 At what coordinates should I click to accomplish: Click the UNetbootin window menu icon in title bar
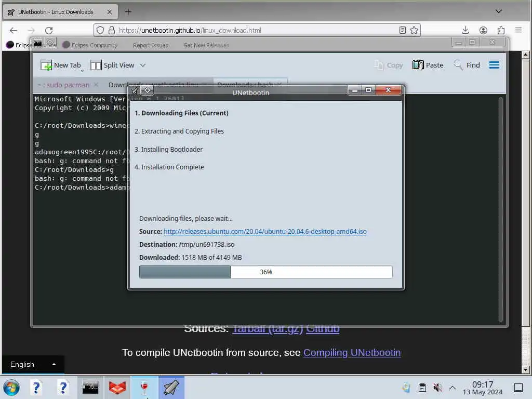pyautogui.click(x=135, y=90)
